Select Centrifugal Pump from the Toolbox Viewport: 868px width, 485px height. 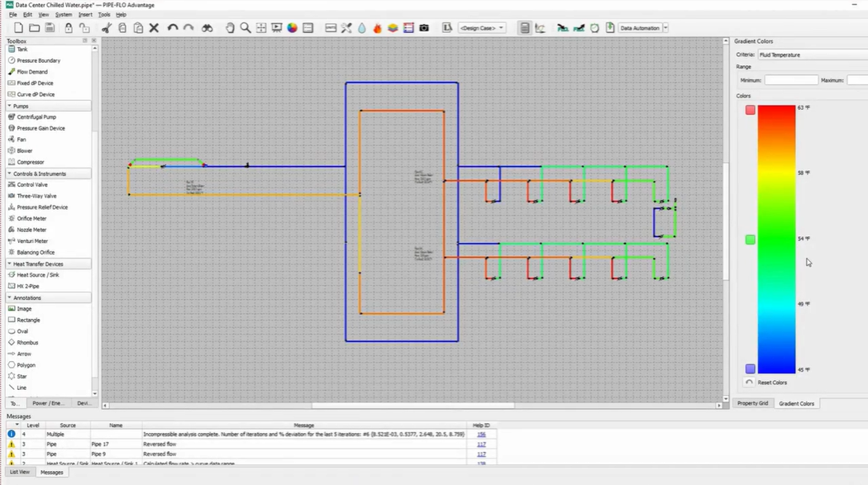(36, 117)
